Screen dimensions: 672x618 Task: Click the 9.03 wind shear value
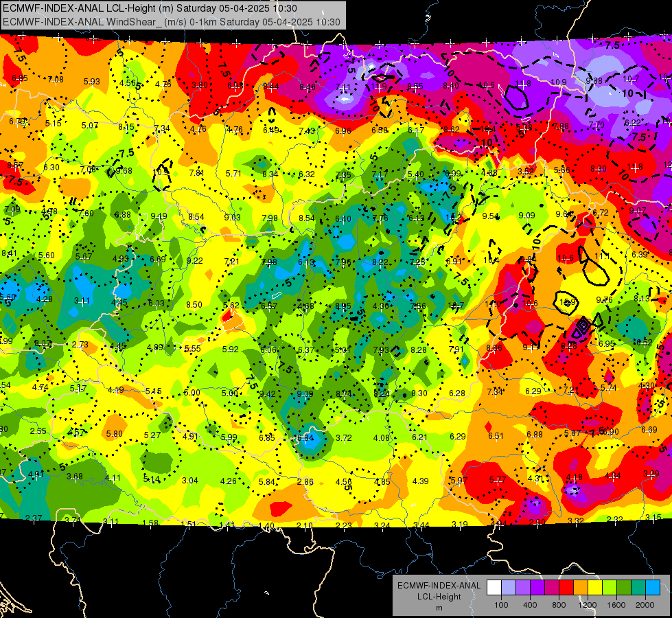232,218
